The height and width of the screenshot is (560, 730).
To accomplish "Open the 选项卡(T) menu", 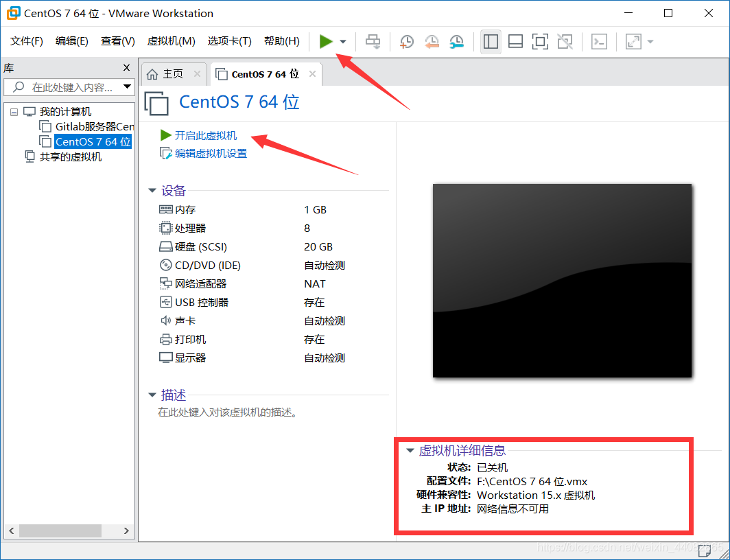I will coord(230,41).
